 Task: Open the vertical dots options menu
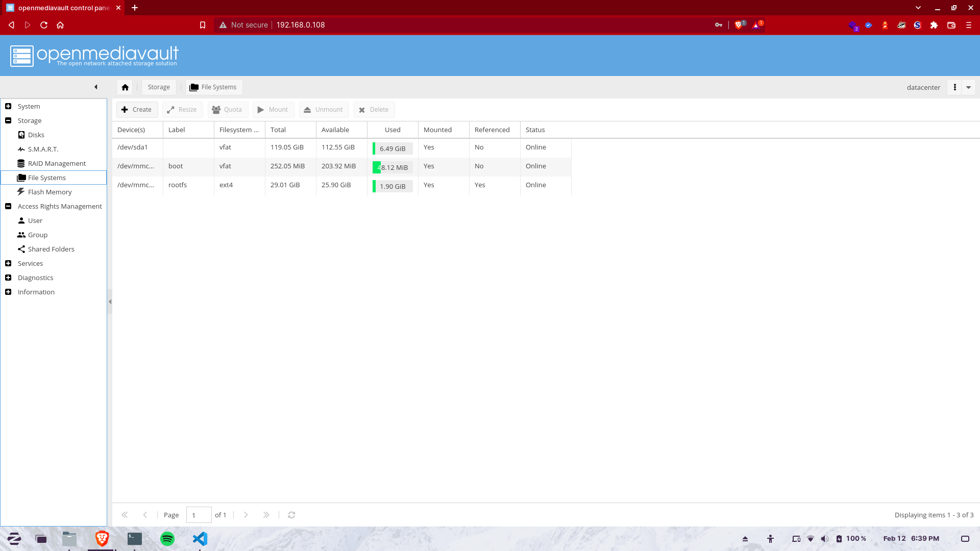[954, 87]
